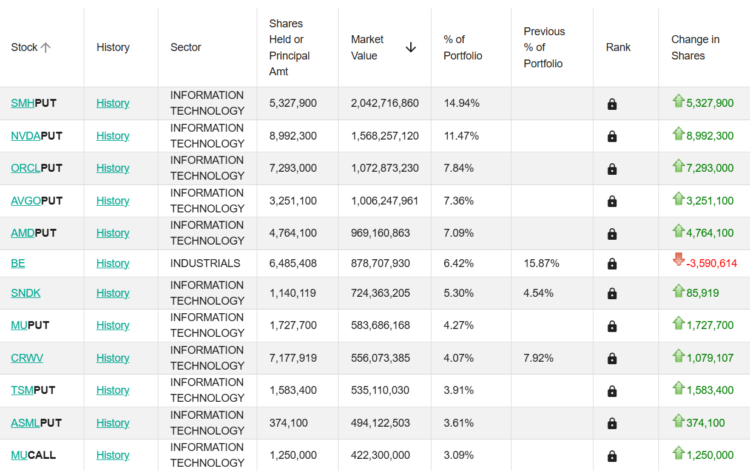Click the lock icon in SNDK row
The height and width of the screenshot is (471, 750).
[612, 294]
